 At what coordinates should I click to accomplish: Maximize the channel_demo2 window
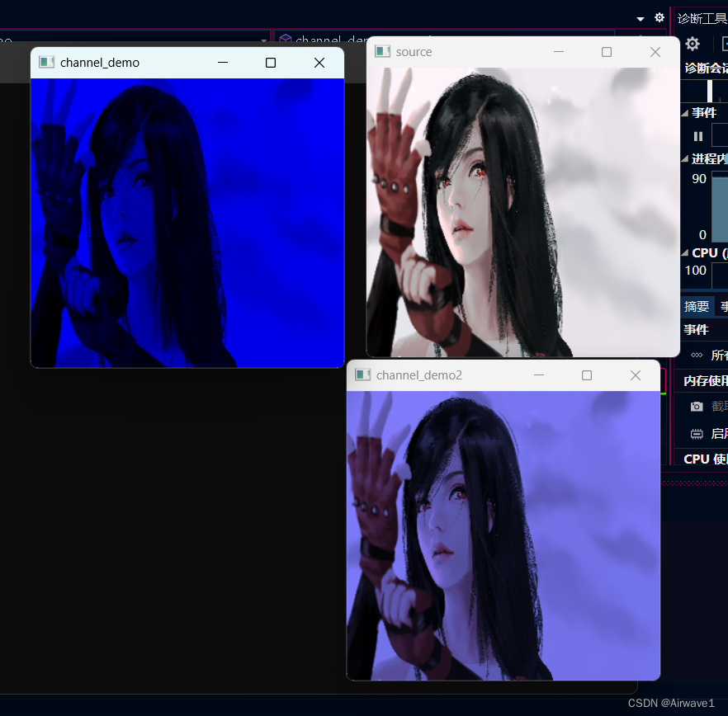pos(587,375)
